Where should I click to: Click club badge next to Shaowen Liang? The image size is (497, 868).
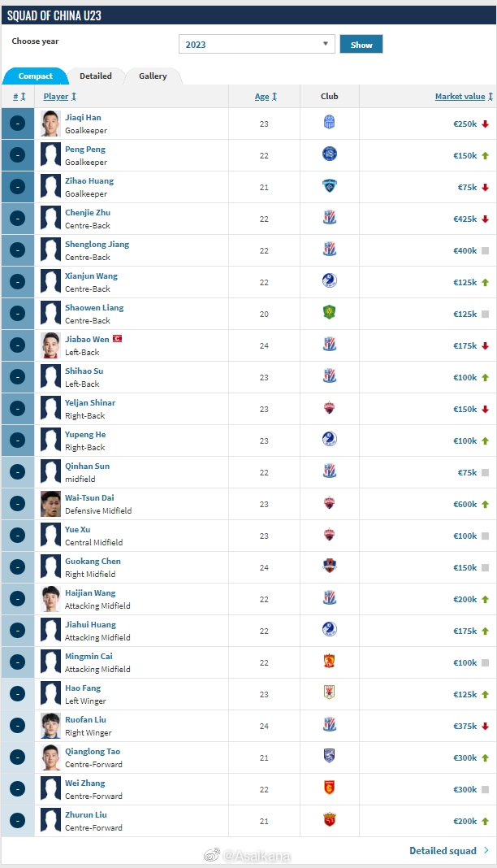[329, 312]
